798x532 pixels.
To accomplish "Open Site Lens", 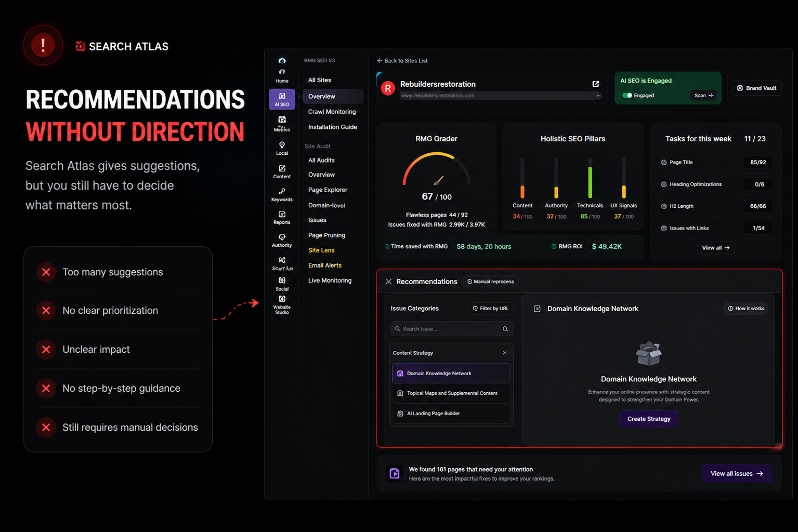I will [321, 250].
